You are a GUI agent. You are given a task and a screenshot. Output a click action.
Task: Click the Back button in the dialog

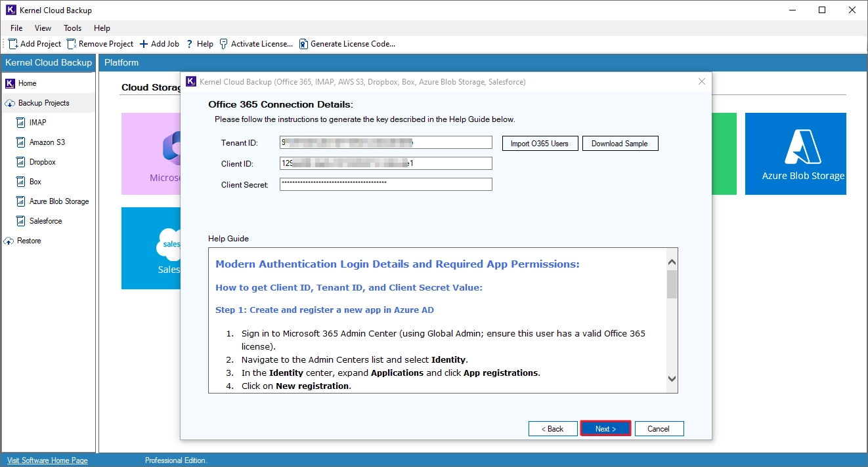pos(553,428)
